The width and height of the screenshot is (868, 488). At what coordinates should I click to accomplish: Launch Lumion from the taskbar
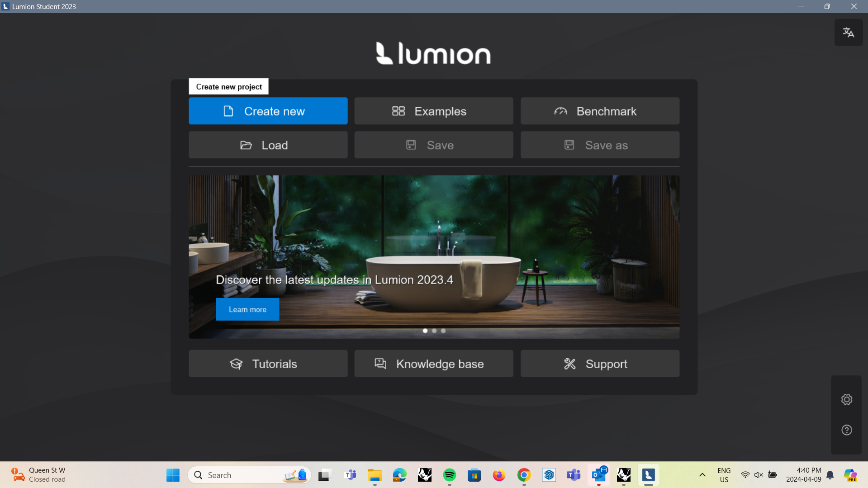point(648,475)
